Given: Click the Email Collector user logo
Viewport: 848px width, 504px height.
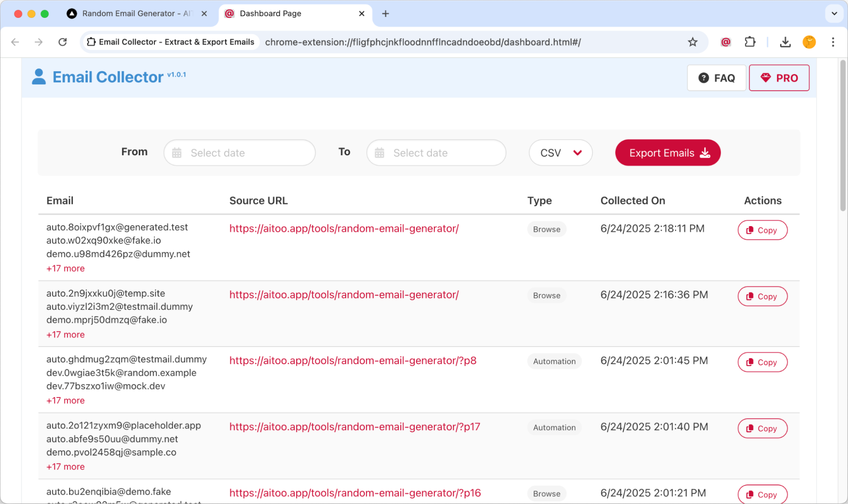Looking at the screenshot, I should click(x=39, y=77).
